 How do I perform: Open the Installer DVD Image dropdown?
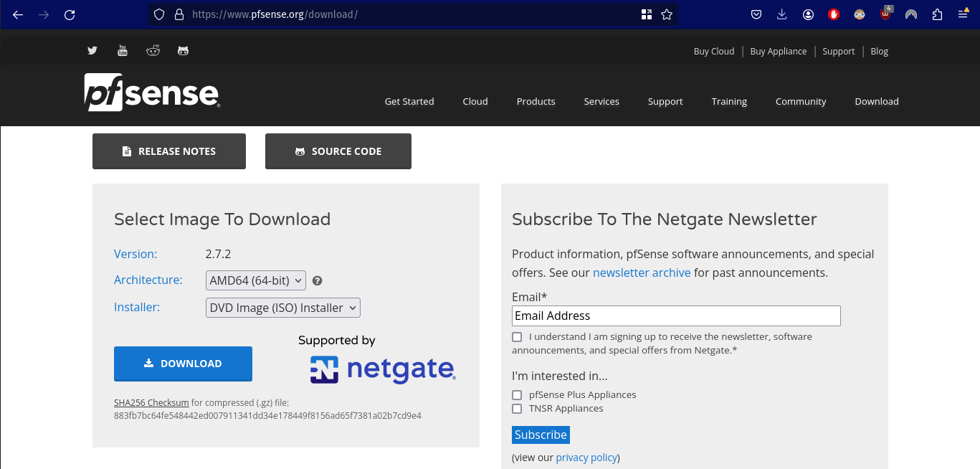283,308
